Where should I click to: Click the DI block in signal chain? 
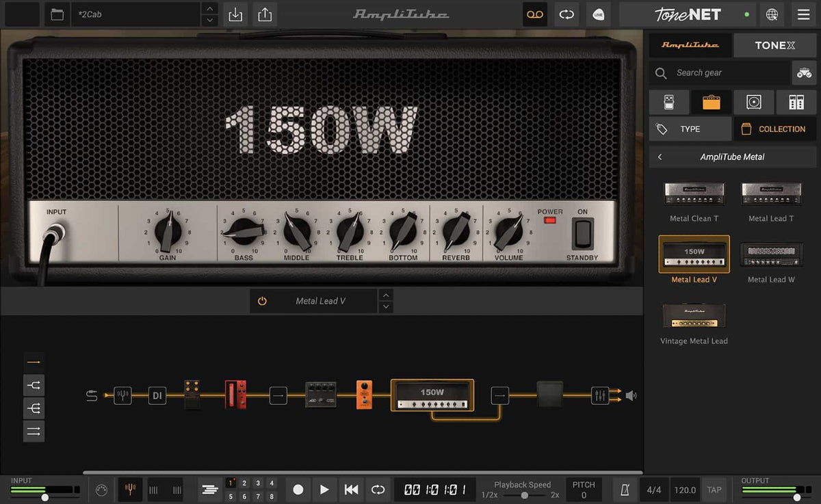point(157,395)
